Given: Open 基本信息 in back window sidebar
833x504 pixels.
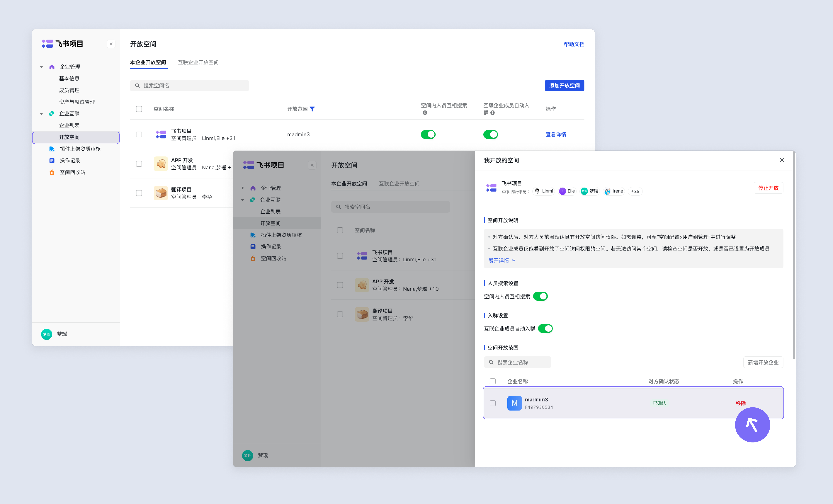Looking at the screenshot, I should click(69, 78).
